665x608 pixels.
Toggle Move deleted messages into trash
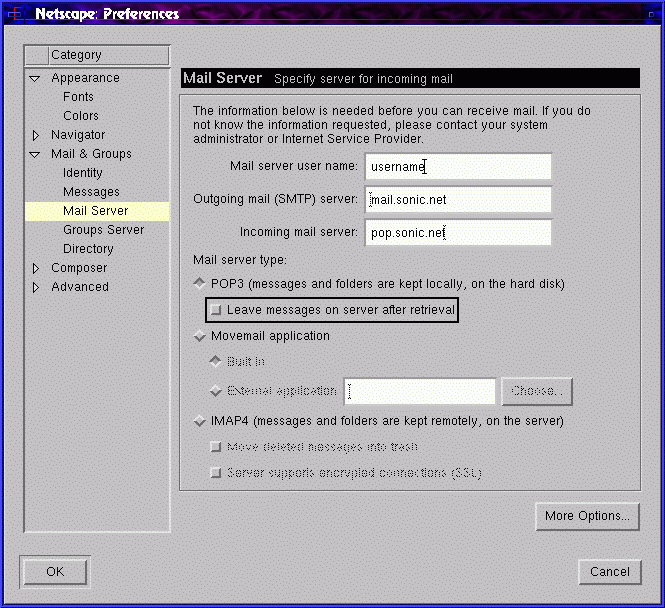(x=216, y=447)
